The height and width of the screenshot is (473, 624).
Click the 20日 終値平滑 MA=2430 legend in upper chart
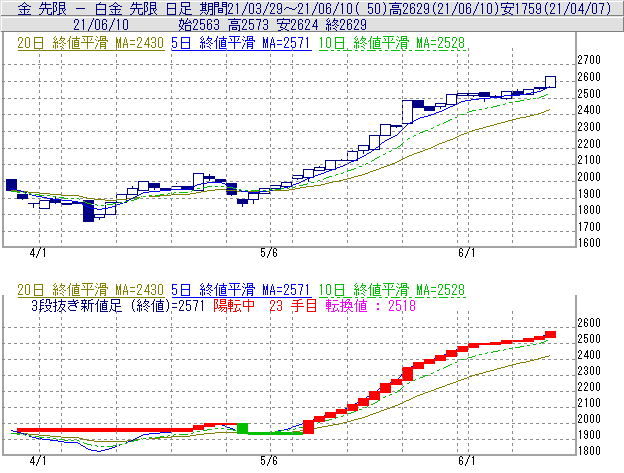(91, 43)
